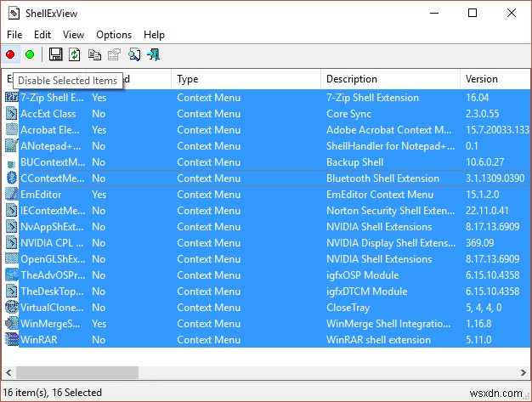Click the WinRAR row icon

click(x=12, y=340)
